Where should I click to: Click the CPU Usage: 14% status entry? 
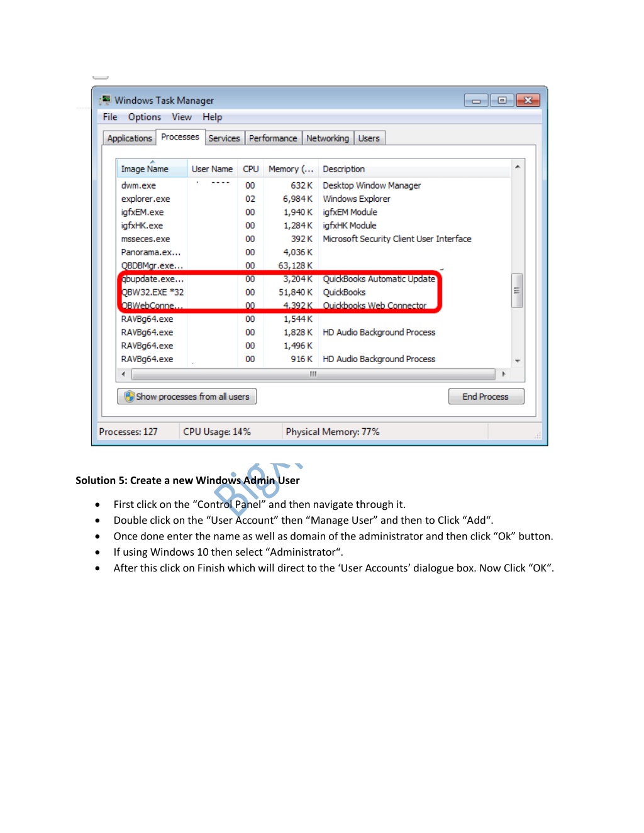pyautogui.click(x=217, y=432)
